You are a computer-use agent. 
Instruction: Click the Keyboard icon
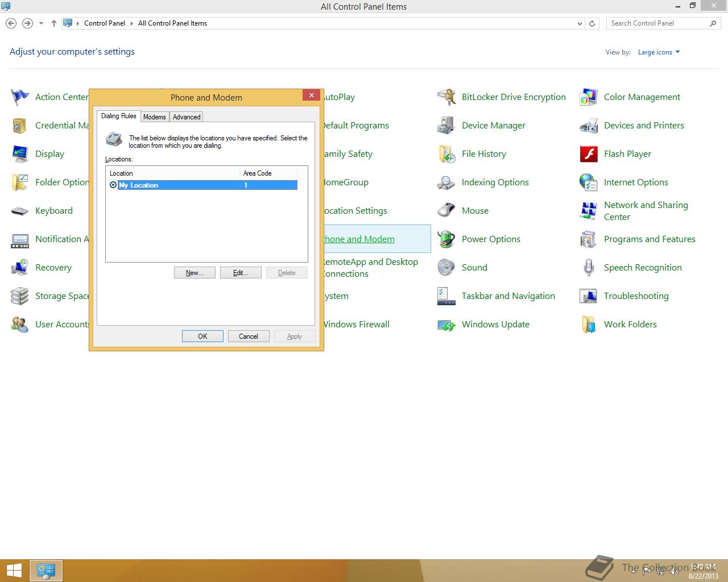click(x=20, y=211)
